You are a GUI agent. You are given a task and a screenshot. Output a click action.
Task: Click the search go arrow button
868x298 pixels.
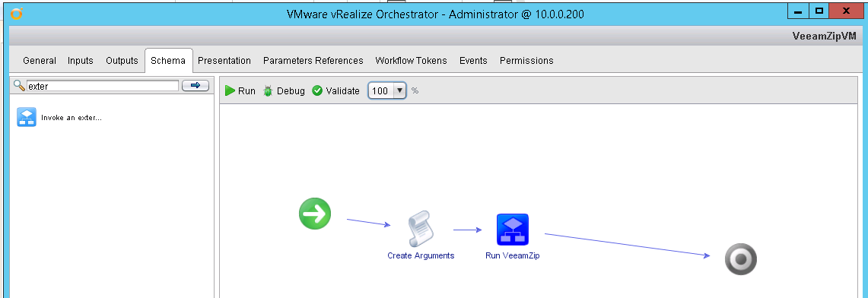[x=196, y=86]
